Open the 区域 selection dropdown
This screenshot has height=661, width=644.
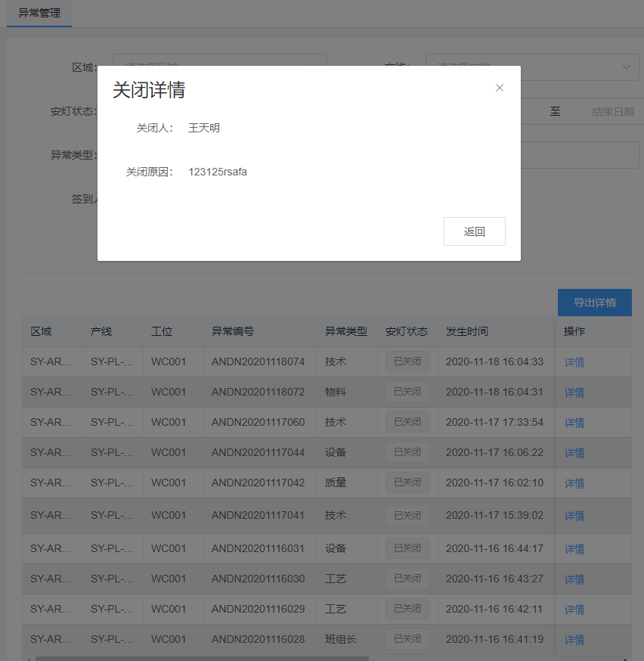(x=219, y=59)
